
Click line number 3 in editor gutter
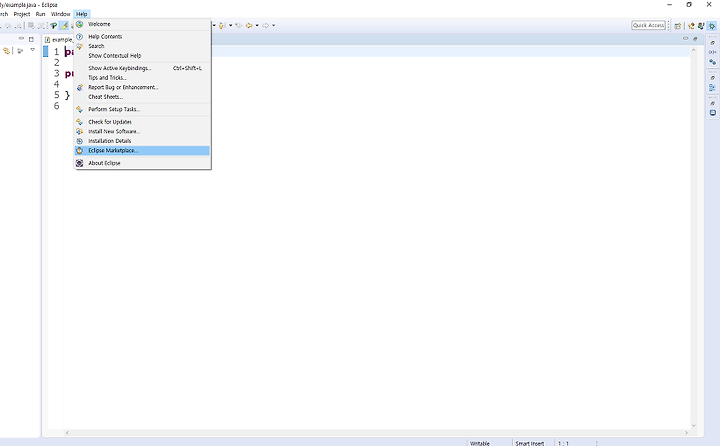(56, 73)
